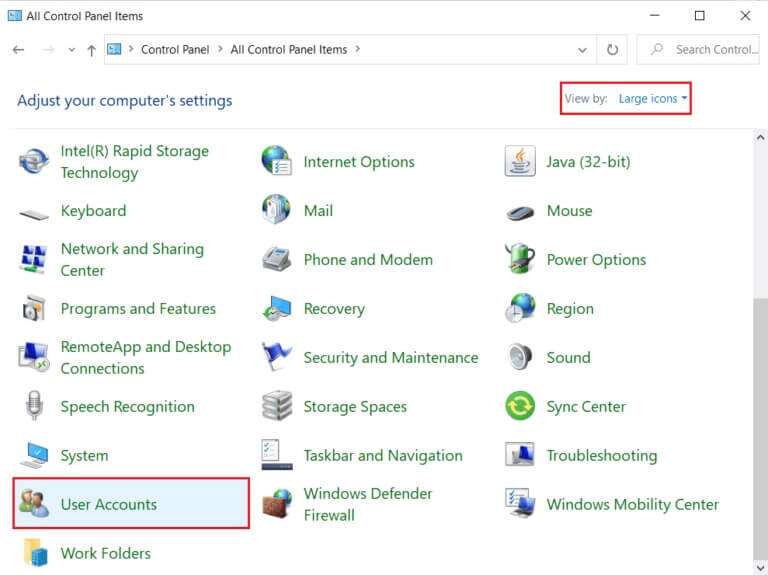Click the Search Control Panel field

click(698, 49)
